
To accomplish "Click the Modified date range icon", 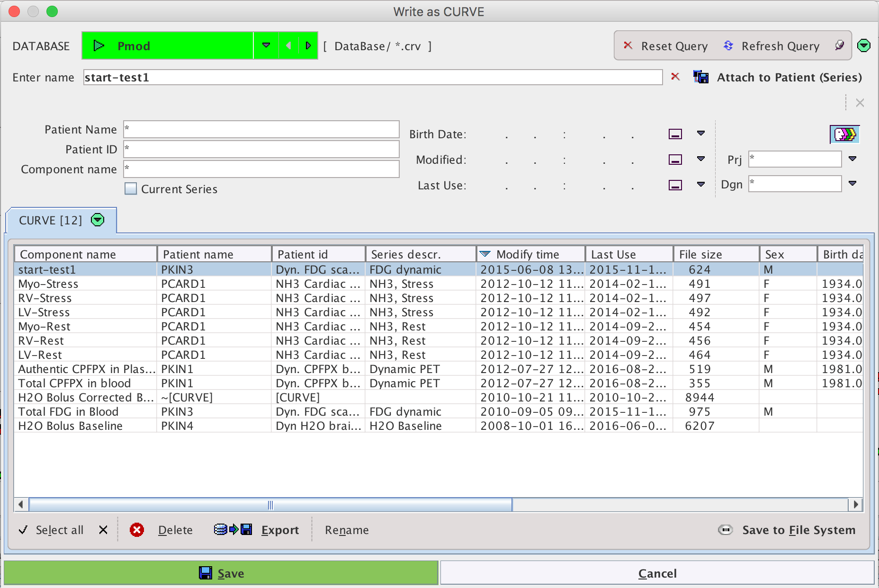I will 675,160.
